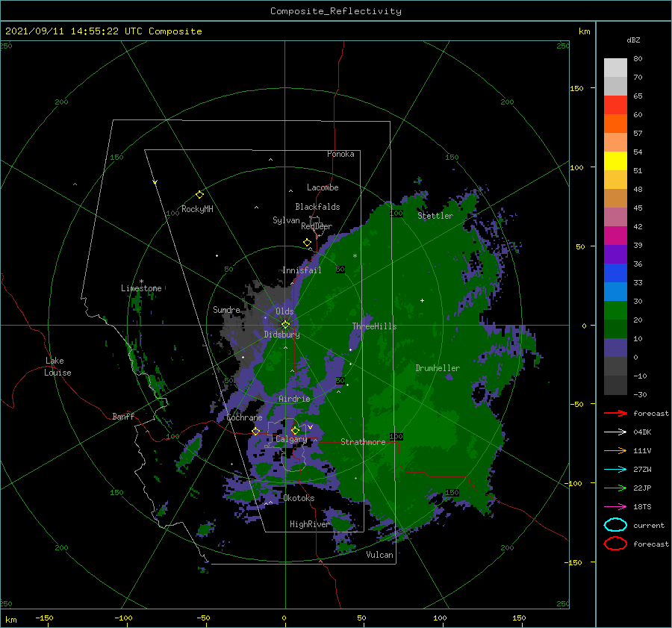
Task: Click the Didsbury label
Action: click(x=281, y=335)
